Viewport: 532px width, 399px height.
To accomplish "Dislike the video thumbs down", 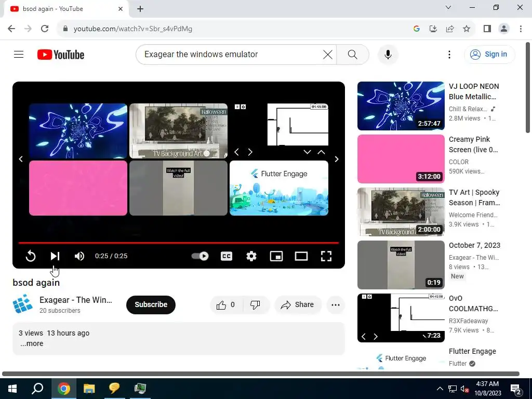I will click(256, 304).
